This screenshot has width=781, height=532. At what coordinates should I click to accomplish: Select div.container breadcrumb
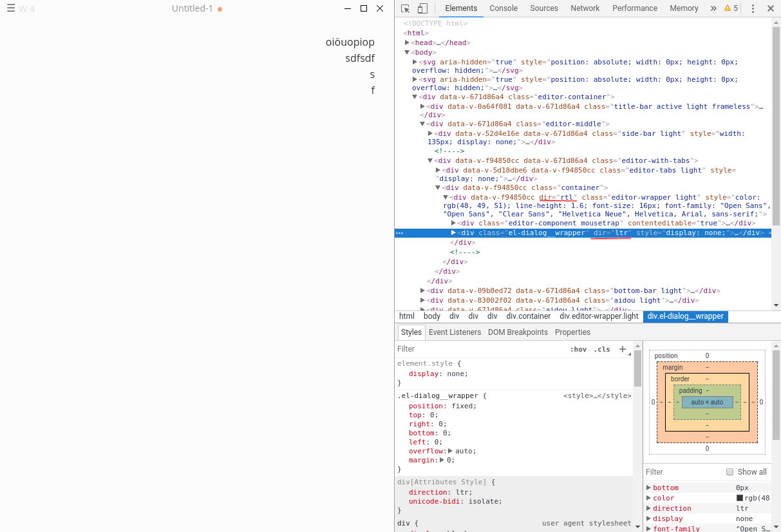pos(529,316)
